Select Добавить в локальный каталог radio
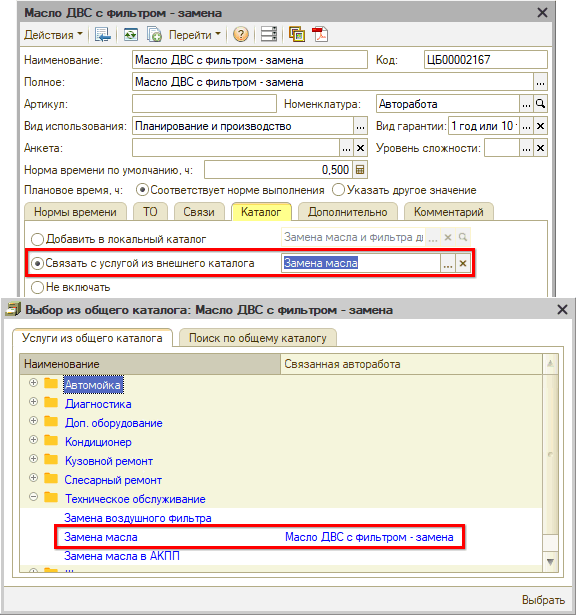 click(37, 239)
